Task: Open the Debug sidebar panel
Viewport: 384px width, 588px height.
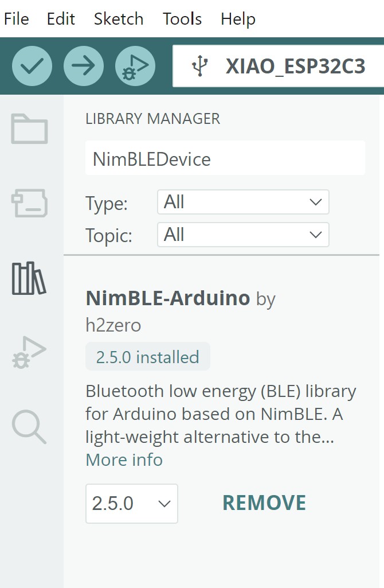Action: click(x=29, y=352)
